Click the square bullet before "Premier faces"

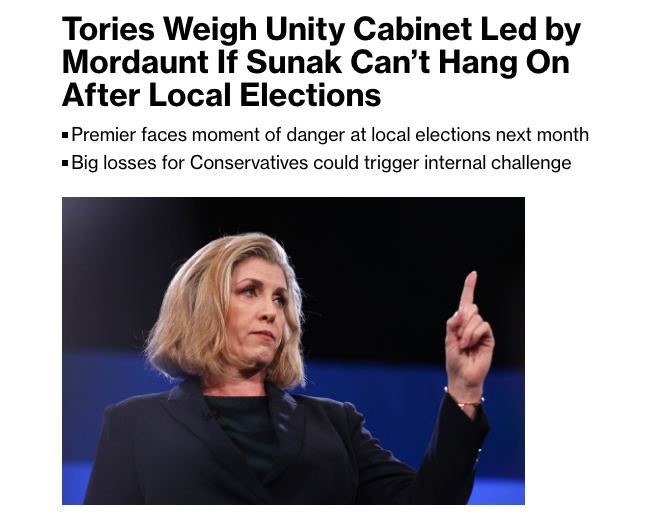click(65, 135)
